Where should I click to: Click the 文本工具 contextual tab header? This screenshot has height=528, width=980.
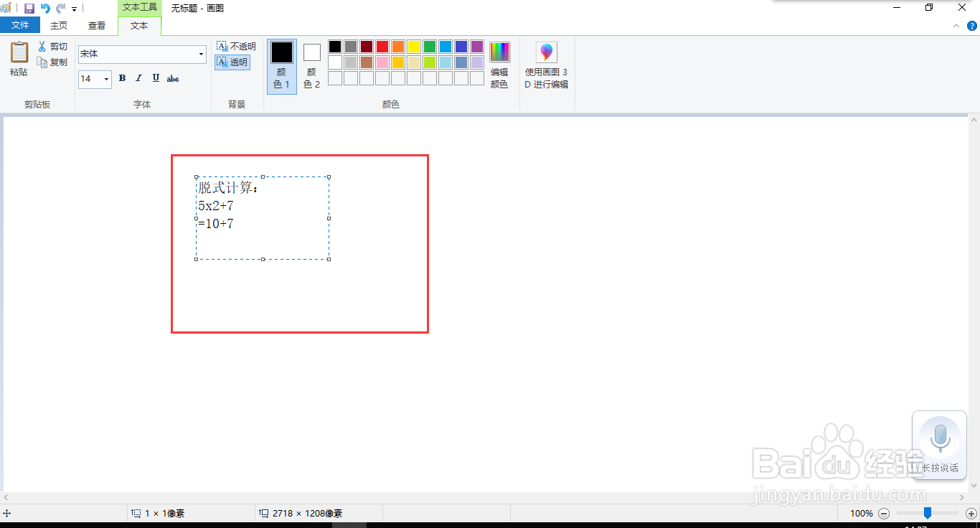(139, 7)
